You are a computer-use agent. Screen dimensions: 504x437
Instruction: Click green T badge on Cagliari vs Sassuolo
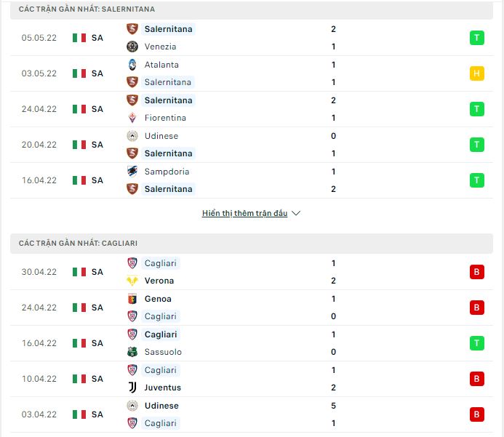[x=476, y=343]
